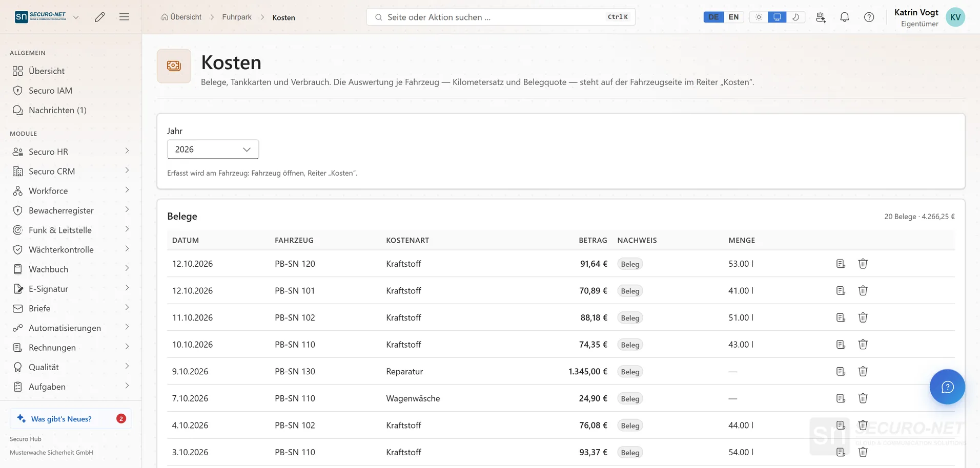
Task: Delete the 88,18 € Kraftstoff entry
Action: (863, 317)
